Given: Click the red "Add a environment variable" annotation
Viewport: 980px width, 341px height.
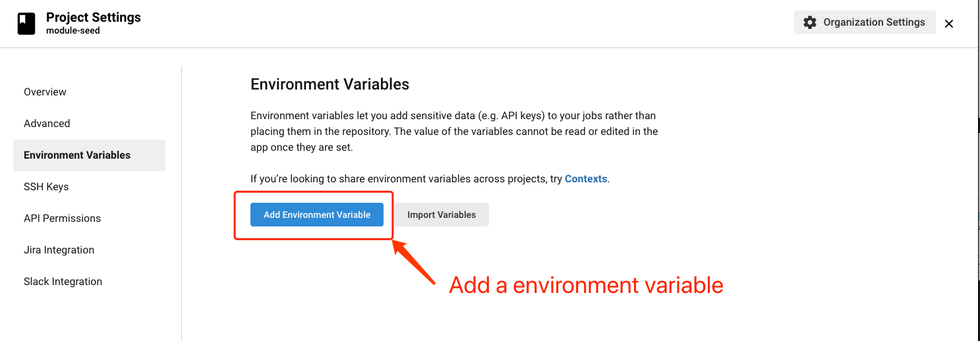Looking at the screenshot, I should point(586,286).
